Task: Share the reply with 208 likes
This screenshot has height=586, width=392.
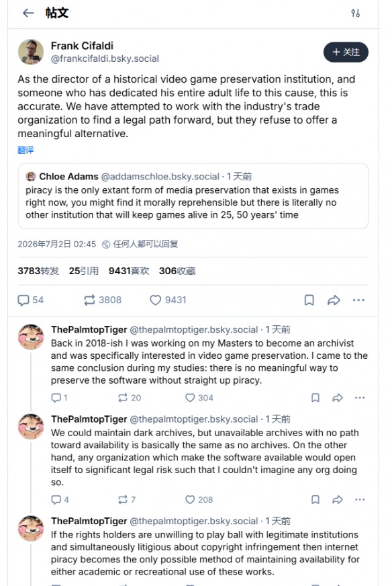Action: point(338,500)
